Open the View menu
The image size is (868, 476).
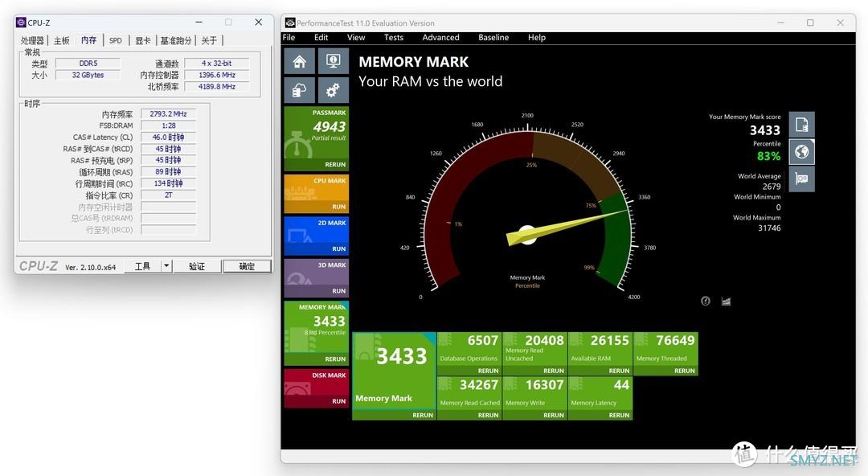coord(356,37)
